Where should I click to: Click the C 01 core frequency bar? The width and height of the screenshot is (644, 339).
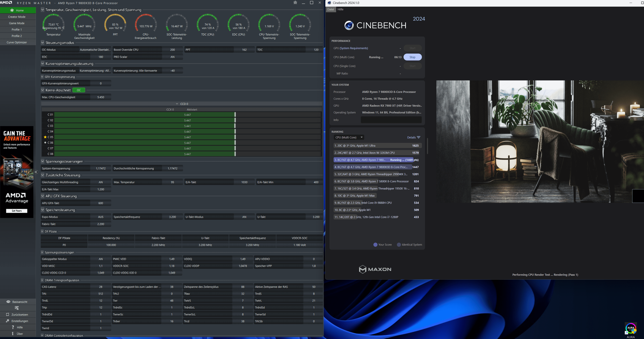tap(188, 115)
